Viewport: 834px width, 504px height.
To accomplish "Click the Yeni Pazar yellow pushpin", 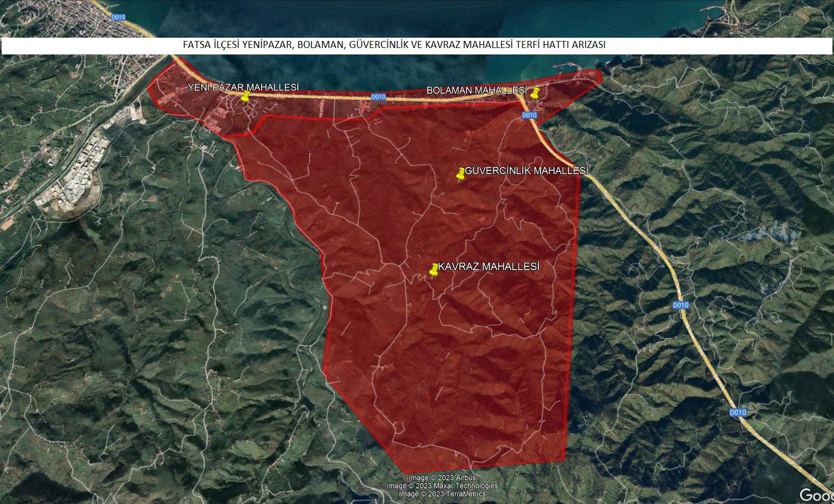I will pos(246,96).
